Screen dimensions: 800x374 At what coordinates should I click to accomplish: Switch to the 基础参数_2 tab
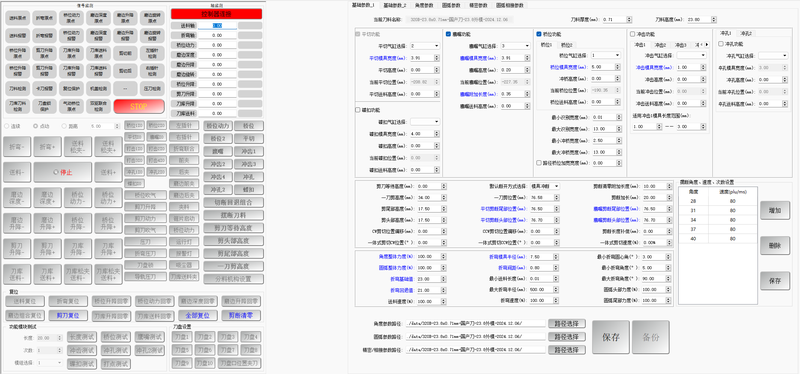pyautogui.click(x=395, y=5)
